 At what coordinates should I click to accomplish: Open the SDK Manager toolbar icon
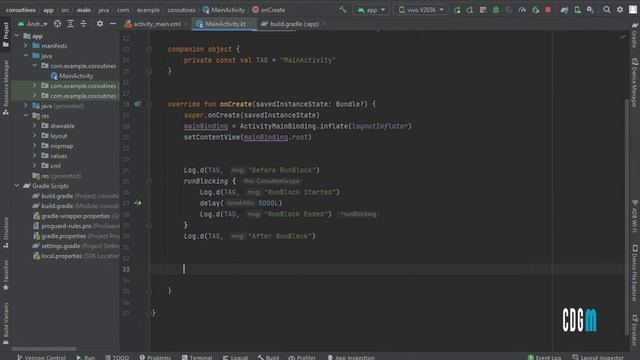(x=590, y=10)
